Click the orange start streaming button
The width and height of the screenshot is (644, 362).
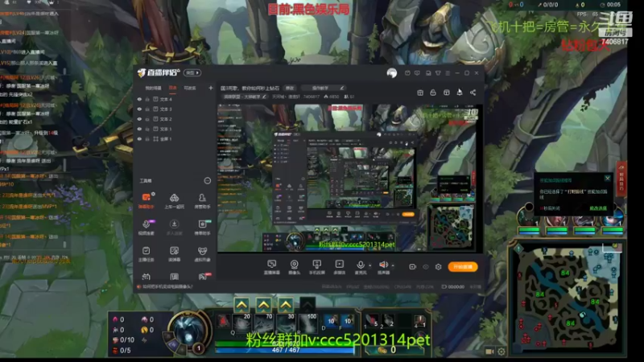[462, 267]
